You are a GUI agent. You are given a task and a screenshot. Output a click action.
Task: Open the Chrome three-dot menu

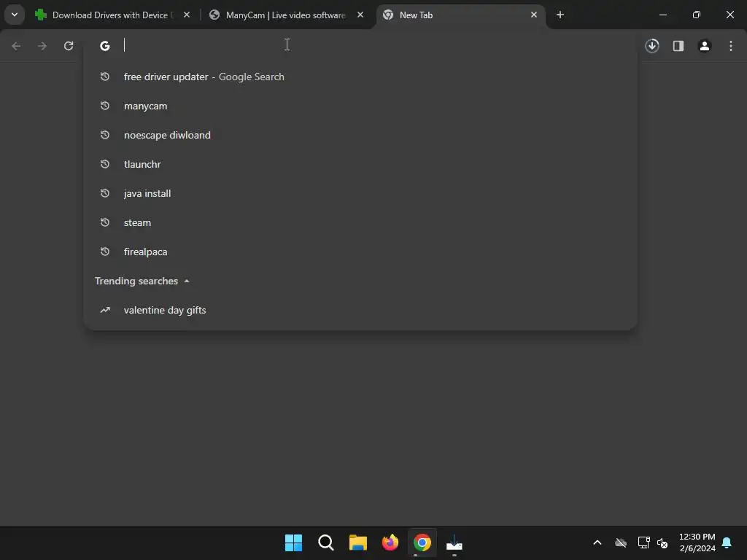[x=731, y=46]
